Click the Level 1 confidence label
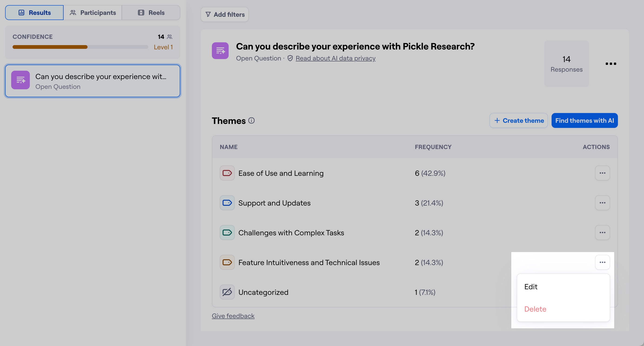The image size is (644, 346). [x=163, y=47]
